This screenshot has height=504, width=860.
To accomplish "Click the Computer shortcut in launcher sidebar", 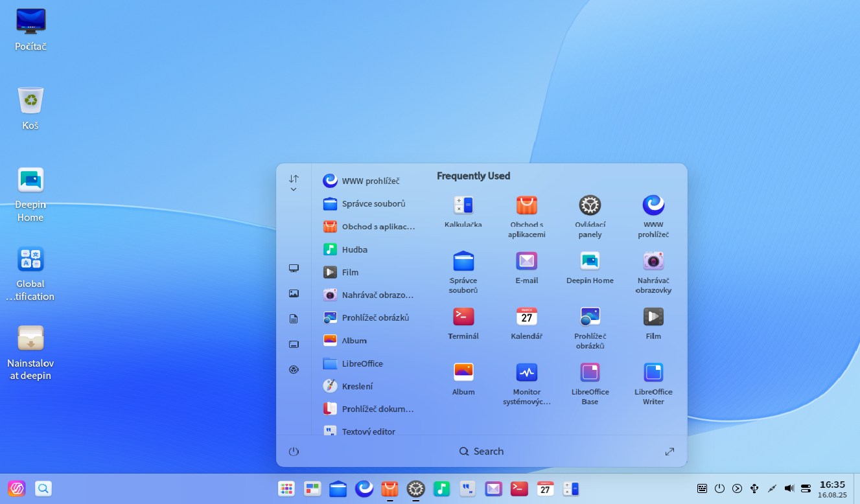I will (294, 268).
